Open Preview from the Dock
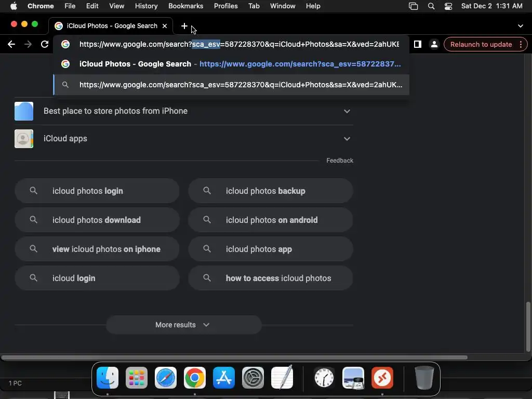The height and width of the screenshot is (399, 532). pyautogui.click(x=353, y=378)
